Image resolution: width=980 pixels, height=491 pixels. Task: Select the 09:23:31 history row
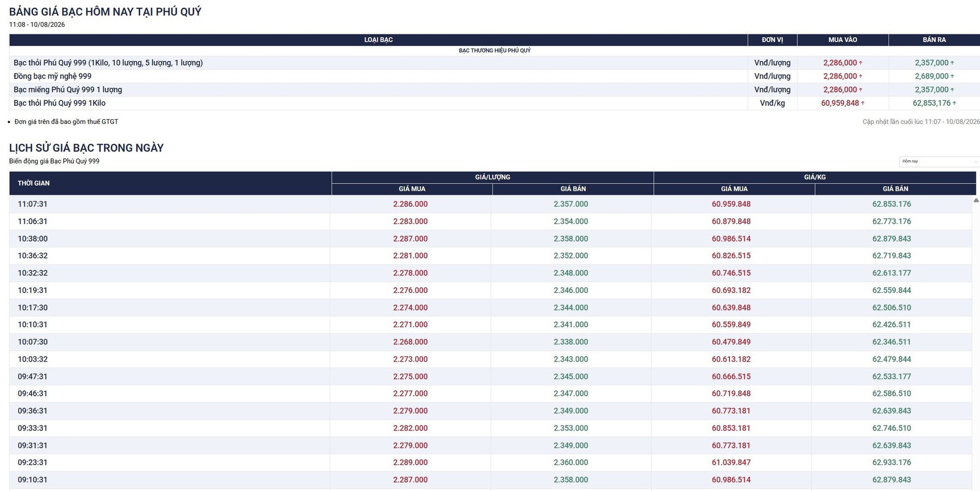pyautogui.click(x=490, y=463)
